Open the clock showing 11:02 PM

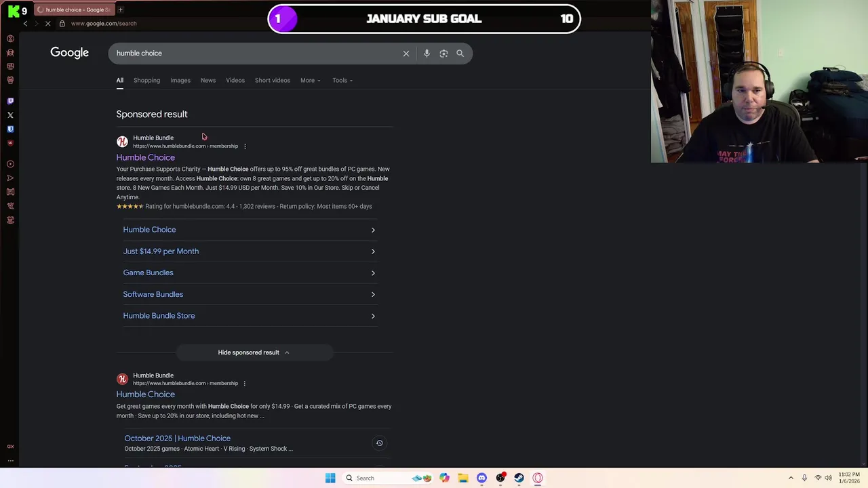(848, 478)
